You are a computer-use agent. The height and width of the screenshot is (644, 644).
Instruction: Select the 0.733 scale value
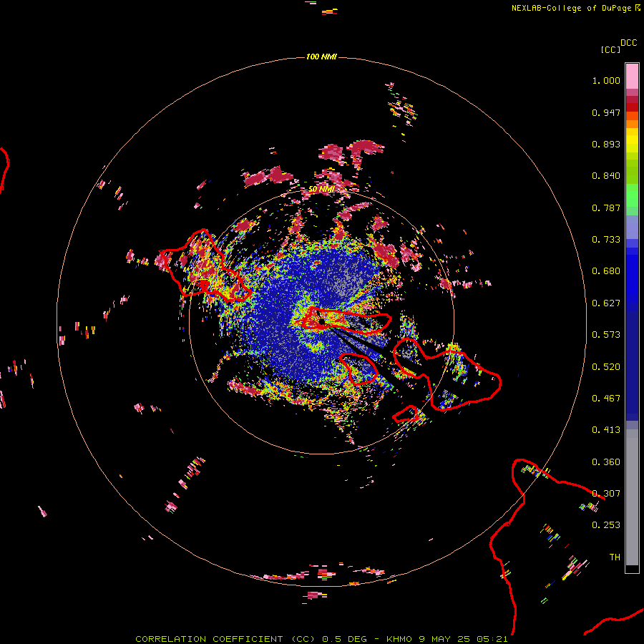[606, 240]
